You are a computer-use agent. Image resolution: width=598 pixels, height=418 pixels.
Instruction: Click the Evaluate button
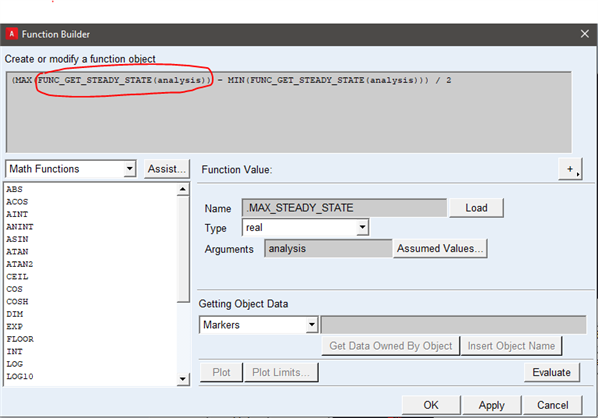(551, 372)
